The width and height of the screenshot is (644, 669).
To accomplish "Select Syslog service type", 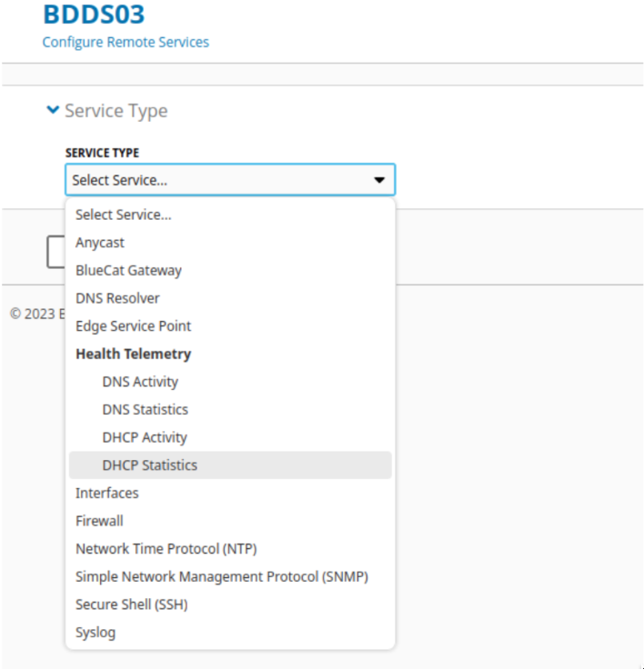I will coord(230,633).
